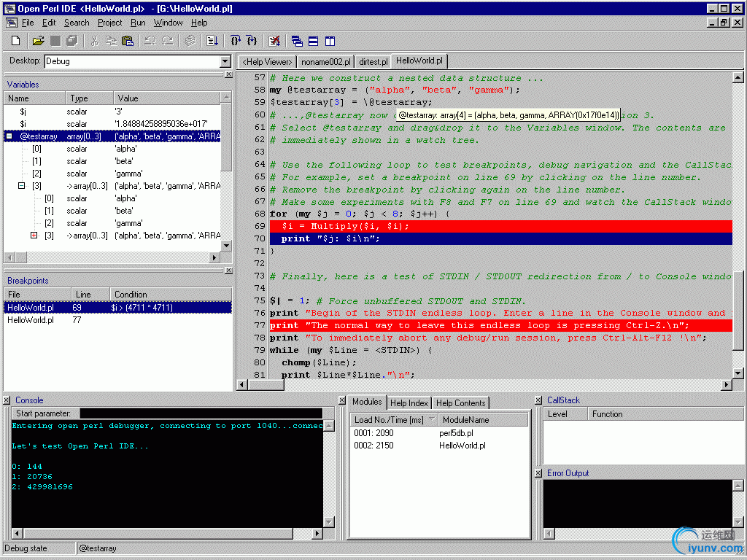Click the red-X abort debug session icon
This screenshot has width=747, height=560.
pyautogui.click(x=274, y=41)
